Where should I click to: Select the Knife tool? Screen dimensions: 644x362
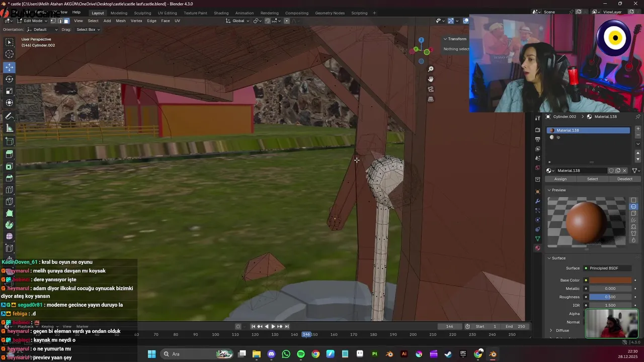[10, 202]
